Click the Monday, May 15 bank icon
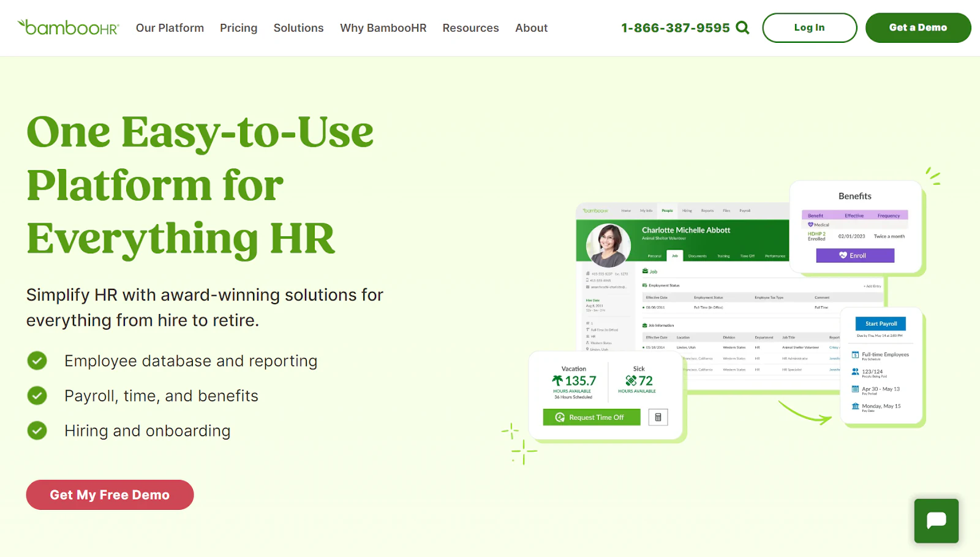 856,406
